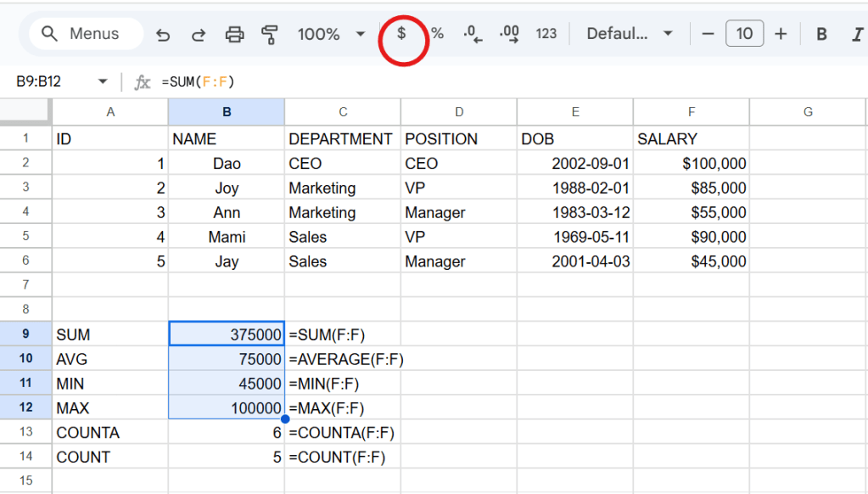Screen dimensions: 868x494
Task: Decrease font size with minus button
Action: pyautogui.click(x=708, y=34)
